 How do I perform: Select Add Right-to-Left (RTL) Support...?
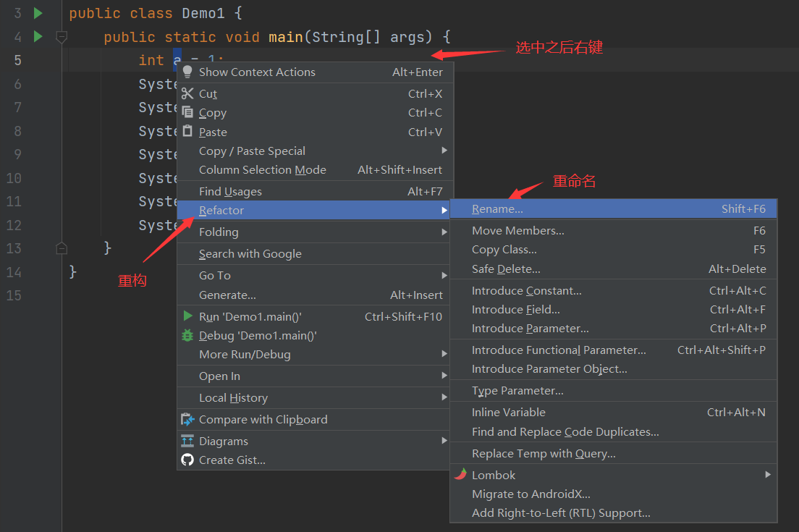(614, 513)
